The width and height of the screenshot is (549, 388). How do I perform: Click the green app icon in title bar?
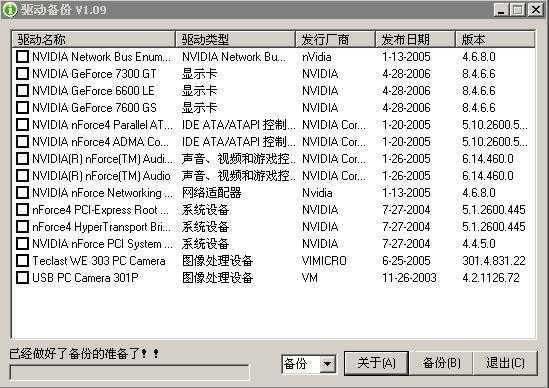[9, 9]
